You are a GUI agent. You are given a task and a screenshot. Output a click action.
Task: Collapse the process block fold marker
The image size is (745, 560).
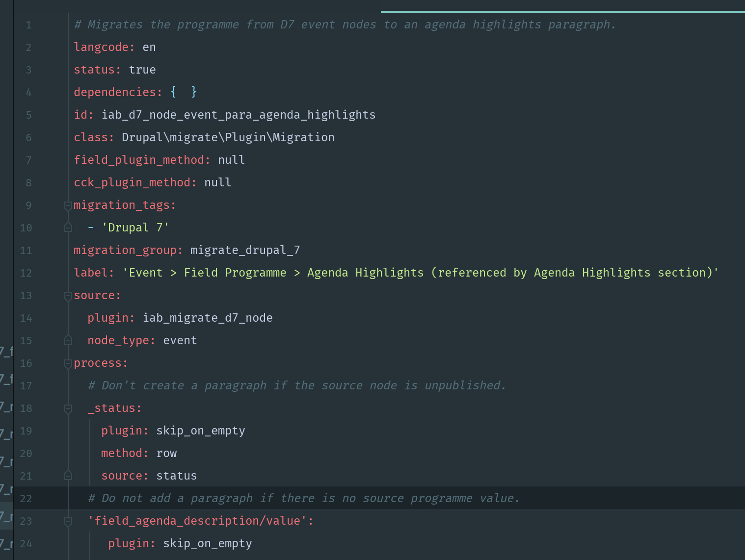click(68, 363)
